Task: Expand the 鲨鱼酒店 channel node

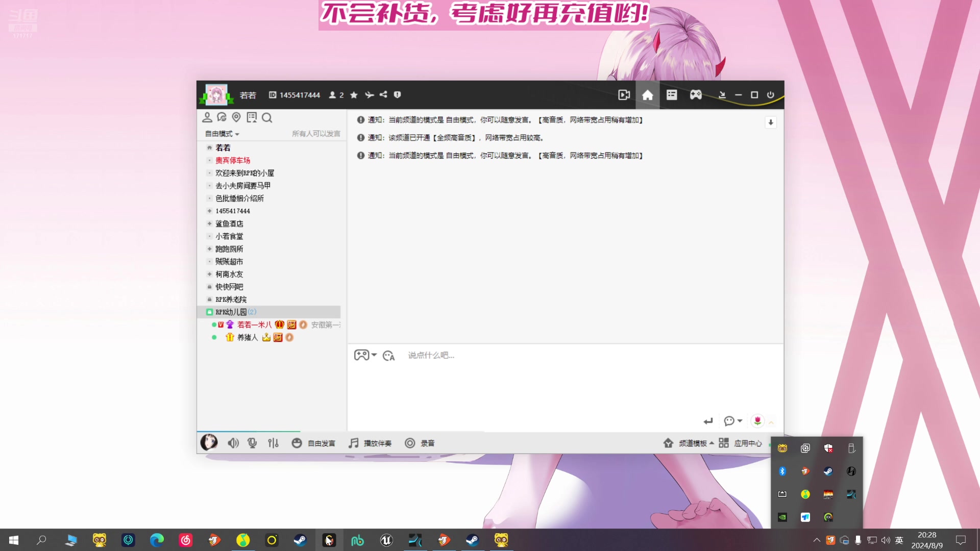Action: click(x=209, y=223)
